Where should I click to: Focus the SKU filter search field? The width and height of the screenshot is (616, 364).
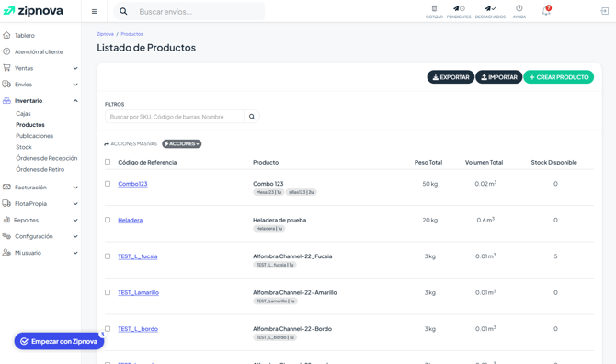[x=175, y=117]
